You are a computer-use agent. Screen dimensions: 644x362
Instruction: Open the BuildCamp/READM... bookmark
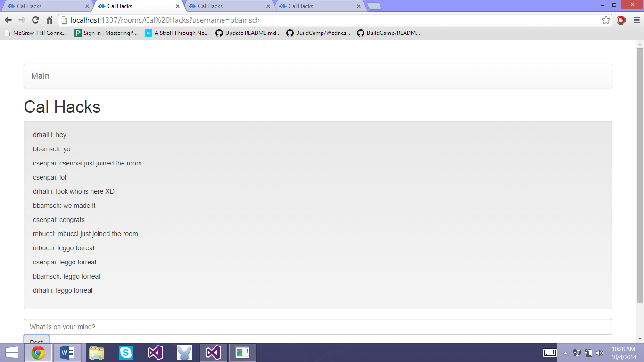(x=388, y=33)
